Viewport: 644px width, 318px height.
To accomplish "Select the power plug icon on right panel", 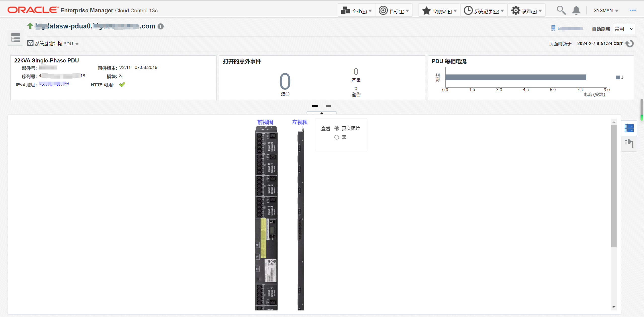I will pyautogui.click(x=629, y=144).
